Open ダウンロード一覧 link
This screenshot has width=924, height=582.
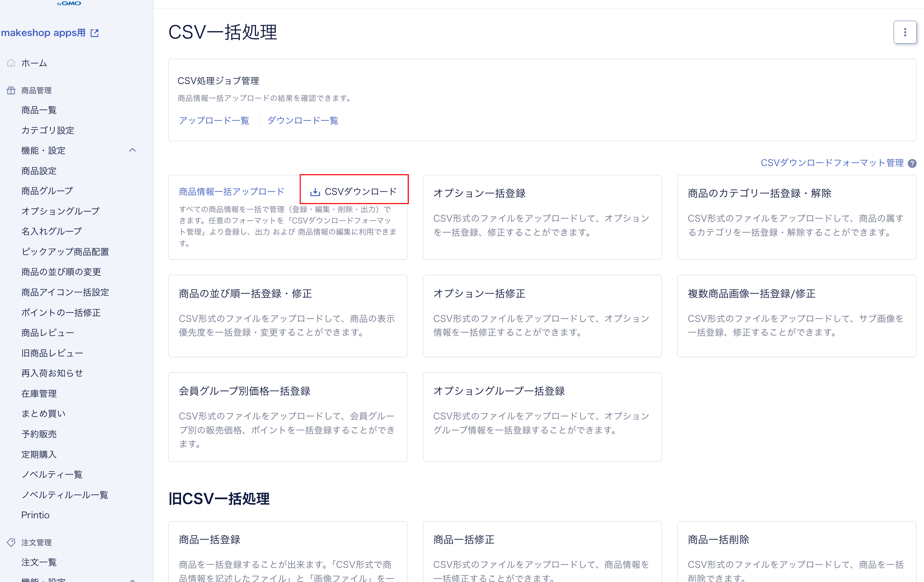tap(302, 120)
